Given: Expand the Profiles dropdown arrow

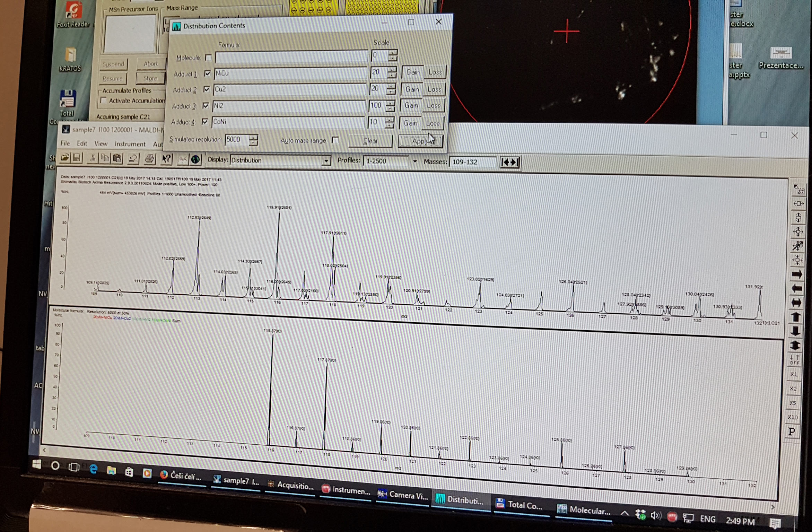Looking at the screenshot, I should 414,162.
